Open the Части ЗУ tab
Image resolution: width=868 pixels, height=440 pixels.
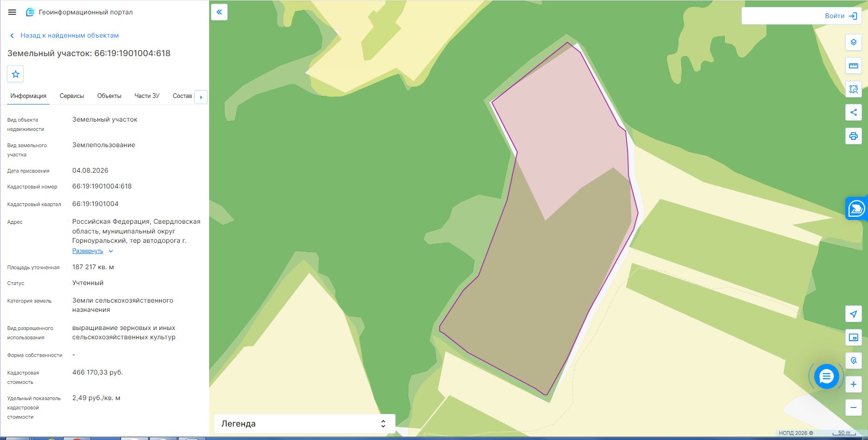pos(147,96)
